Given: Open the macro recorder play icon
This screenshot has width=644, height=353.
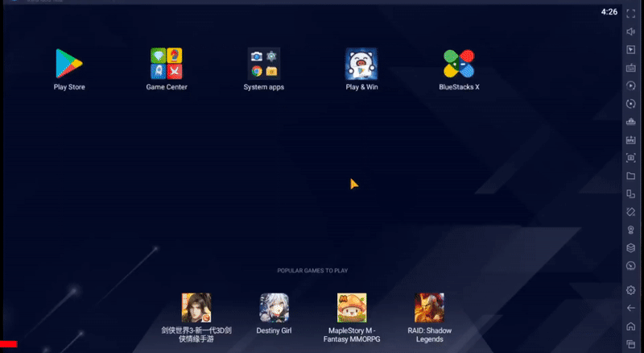Looking at the screenshot, I should [631, 85].
